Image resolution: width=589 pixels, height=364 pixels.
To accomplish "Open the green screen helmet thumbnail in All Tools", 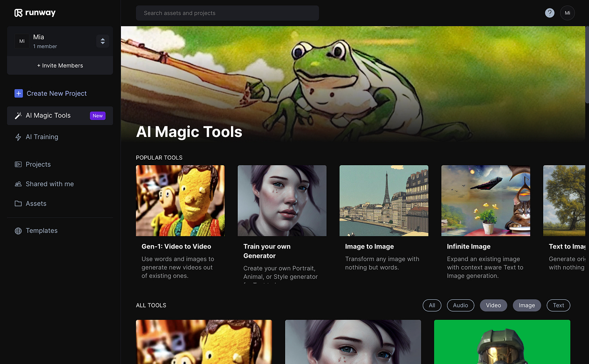I will [502, 342].
